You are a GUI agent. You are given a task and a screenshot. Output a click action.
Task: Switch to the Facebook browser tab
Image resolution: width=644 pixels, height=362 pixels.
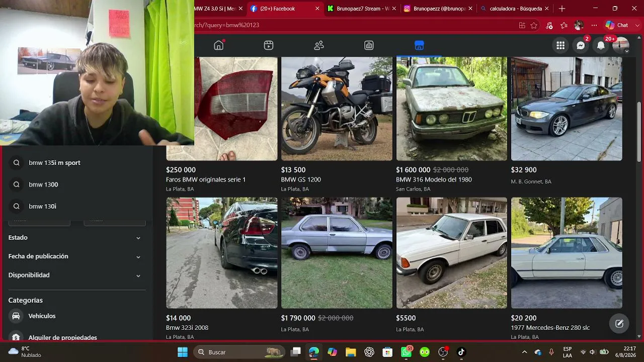[285, 9]
